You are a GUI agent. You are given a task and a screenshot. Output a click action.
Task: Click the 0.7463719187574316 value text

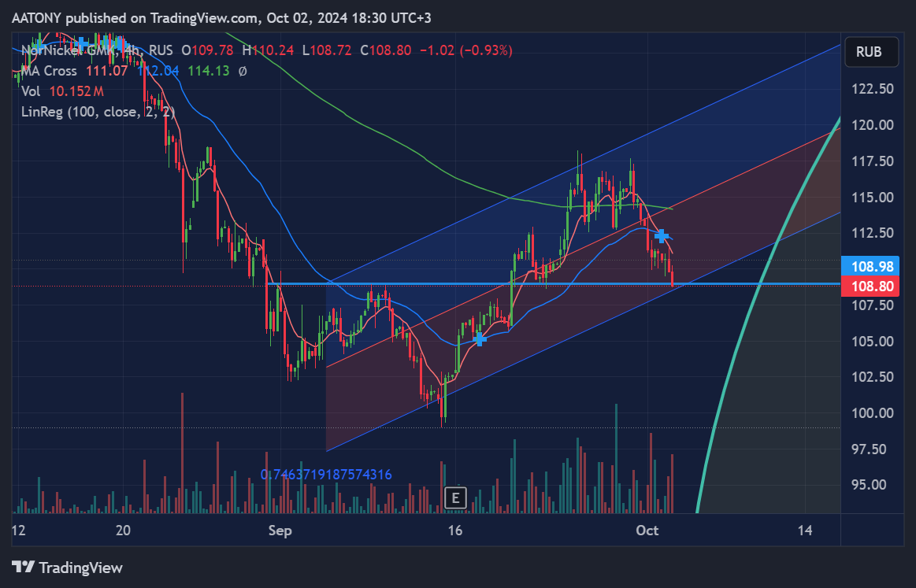326,475
